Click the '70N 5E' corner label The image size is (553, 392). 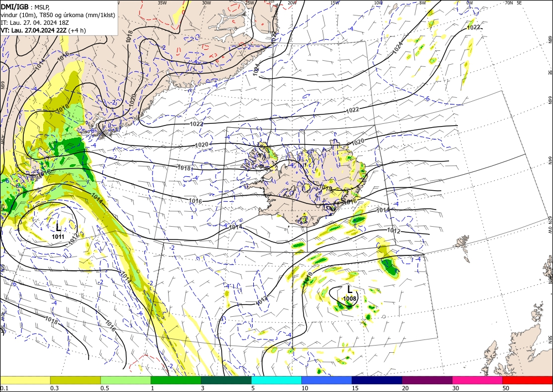click(513, 3)
